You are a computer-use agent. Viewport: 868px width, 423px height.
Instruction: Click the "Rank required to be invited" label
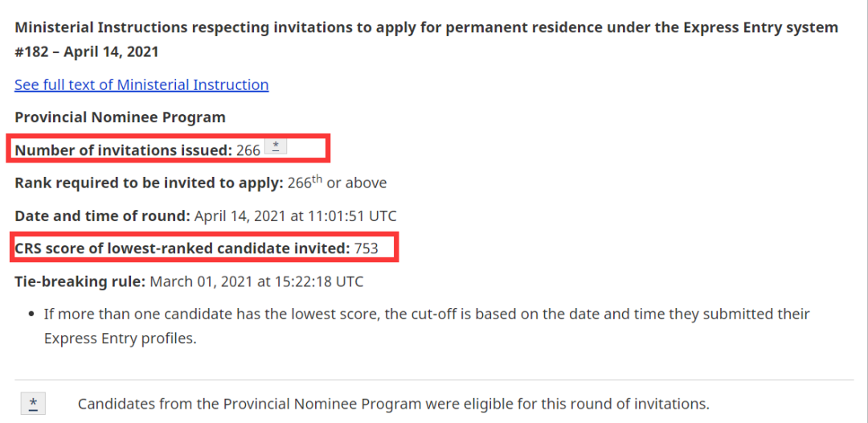[x=149, y=183]
